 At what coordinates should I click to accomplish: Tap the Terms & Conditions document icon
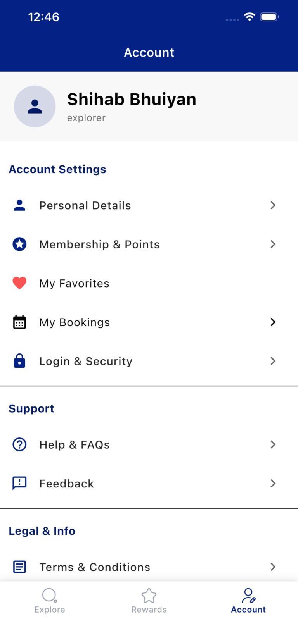click(x=19, y=567)
